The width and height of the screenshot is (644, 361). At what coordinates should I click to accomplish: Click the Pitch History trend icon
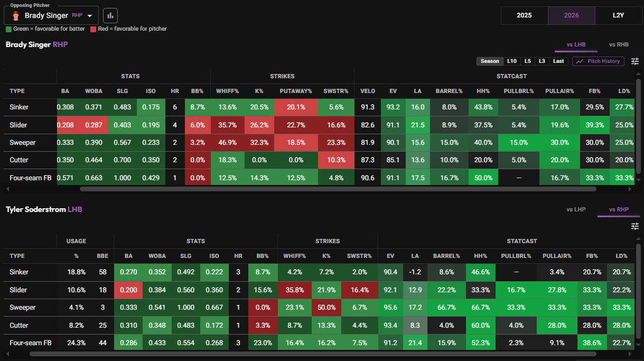[x=580, y=61]
